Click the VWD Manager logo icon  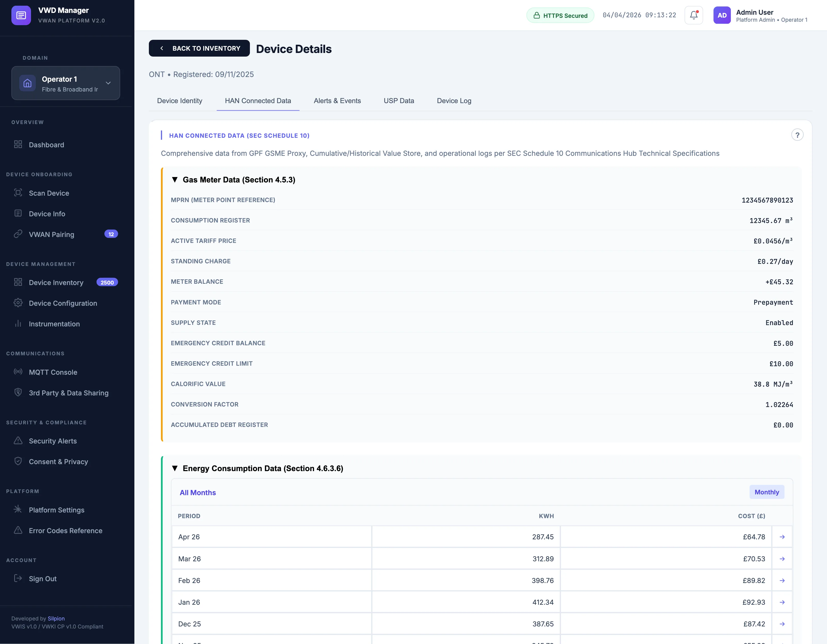point(21,16)
